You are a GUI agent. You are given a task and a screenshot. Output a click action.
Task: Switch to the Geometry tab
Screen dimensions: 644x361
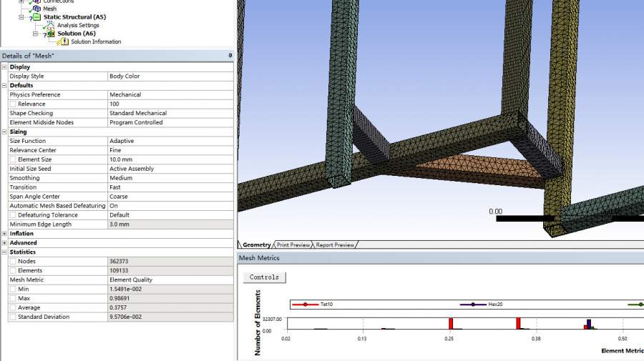(x=256, y=245)
